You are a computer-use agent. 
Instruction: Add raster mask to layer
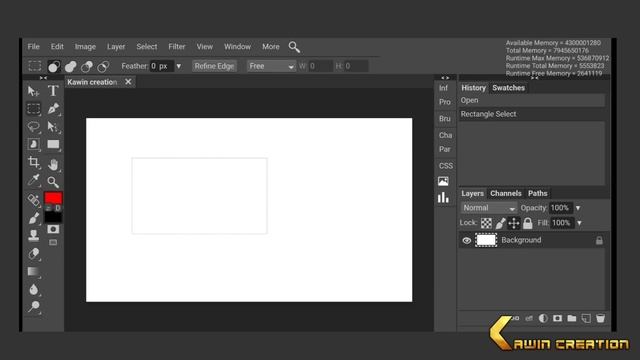click(557, 318)
